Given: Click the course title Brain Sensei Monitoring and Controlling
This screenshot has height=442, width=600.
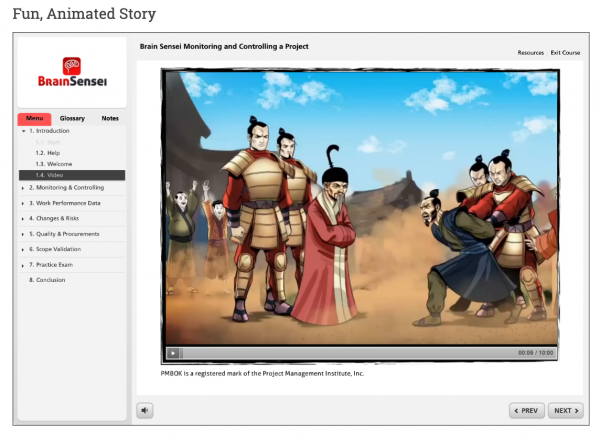Looking at the screenshot, I should pos(224,46).
